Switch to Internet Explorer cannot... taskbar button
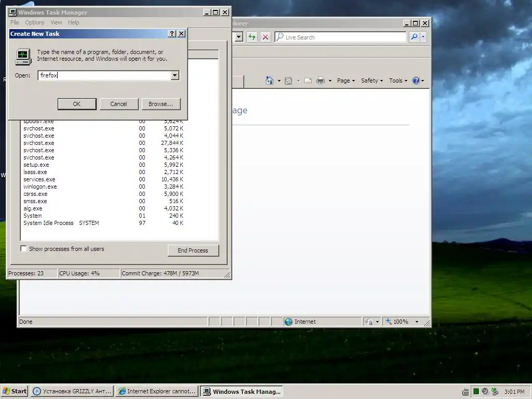Image resolution: width=532 pixels, height=399 pixels. pyautogui.click(x=156, y=391)
